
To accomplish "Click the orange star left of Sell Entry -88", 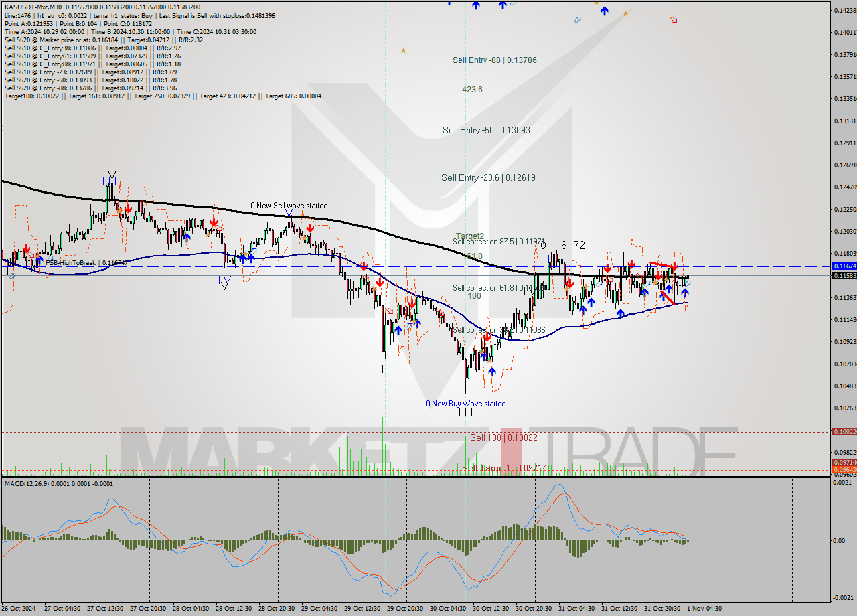I will point(403,50).
